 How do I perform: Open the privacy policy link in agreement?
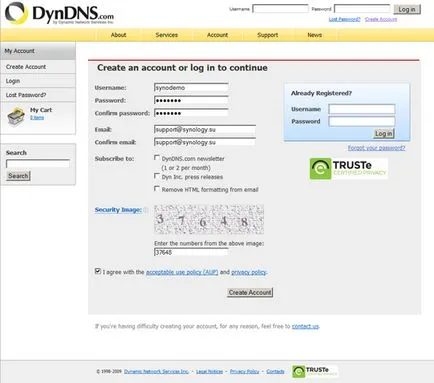tap(249, 272)
